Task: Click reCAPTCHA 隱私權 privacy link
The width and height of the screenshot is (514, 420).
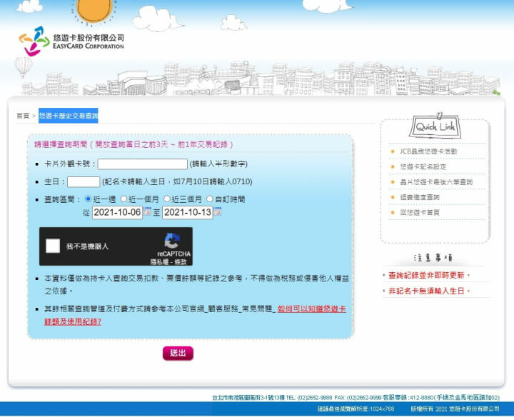Action: point(158,262)
